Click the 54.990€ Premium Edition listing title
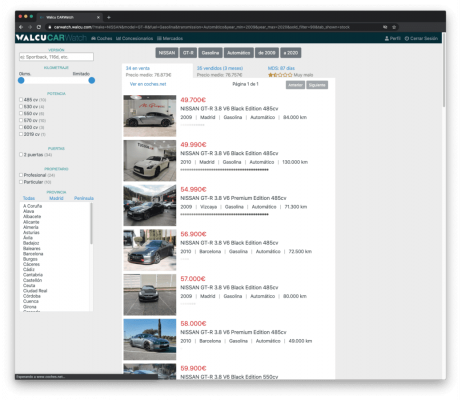 (233, 198)
